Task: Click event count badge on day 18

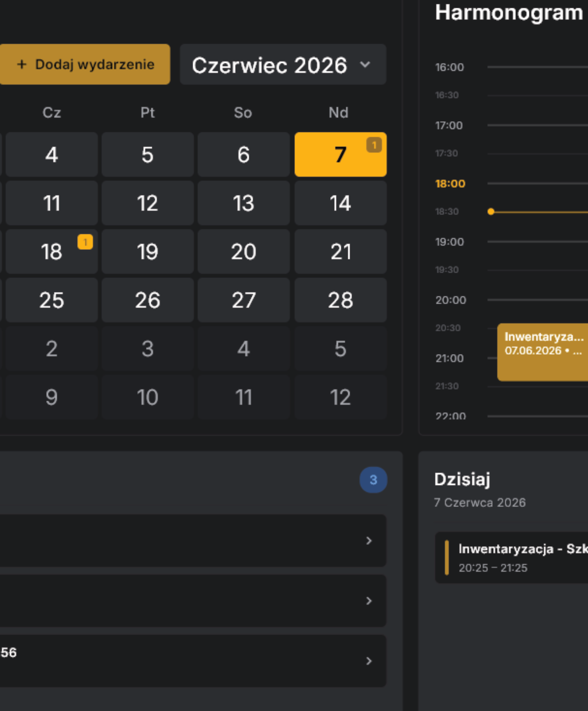Action: point(85,242)
